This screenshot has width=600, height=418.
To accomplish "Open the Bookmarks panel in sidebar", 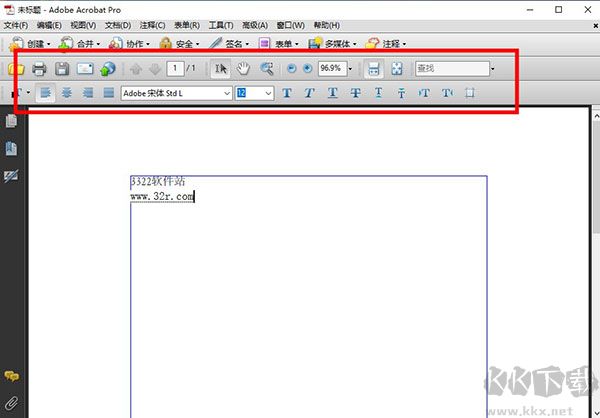I will tap(11, 149).
